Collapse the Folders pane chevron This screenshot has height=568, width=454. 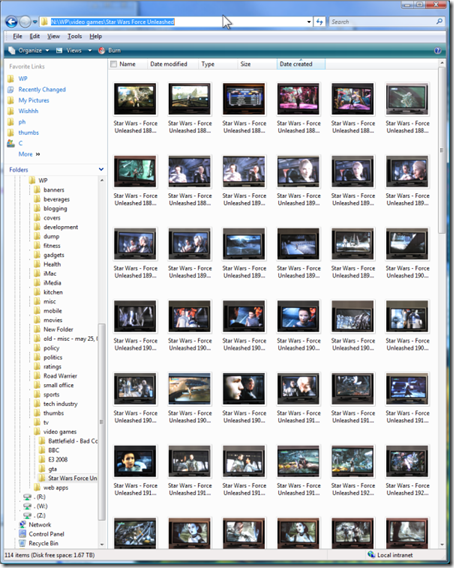coord(101,169)
